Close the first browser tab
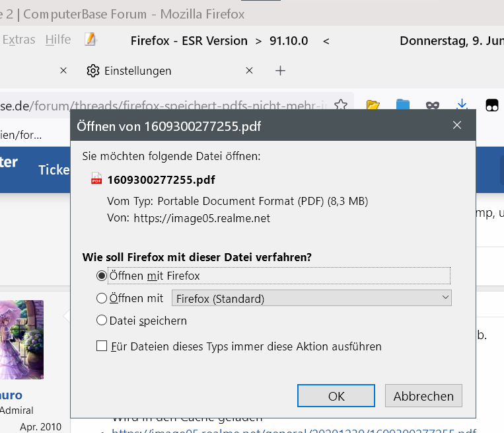This screenshot has width=504, height=433. tap(63, 71)
